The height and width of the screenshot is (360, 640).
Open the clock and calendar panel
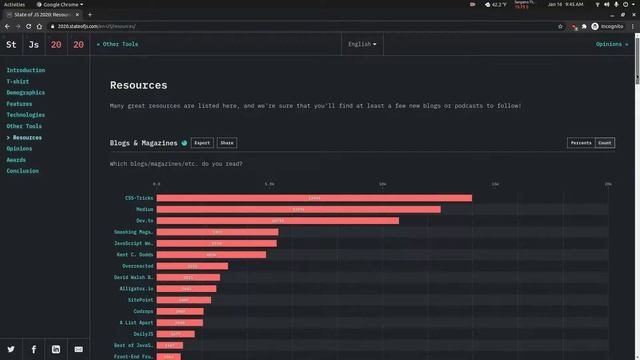pyautogui.click(x=566, y=4)
